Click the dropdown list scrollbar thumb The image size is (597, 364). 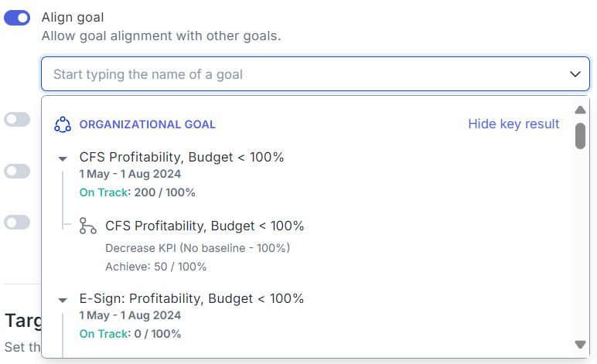point(580,136)
